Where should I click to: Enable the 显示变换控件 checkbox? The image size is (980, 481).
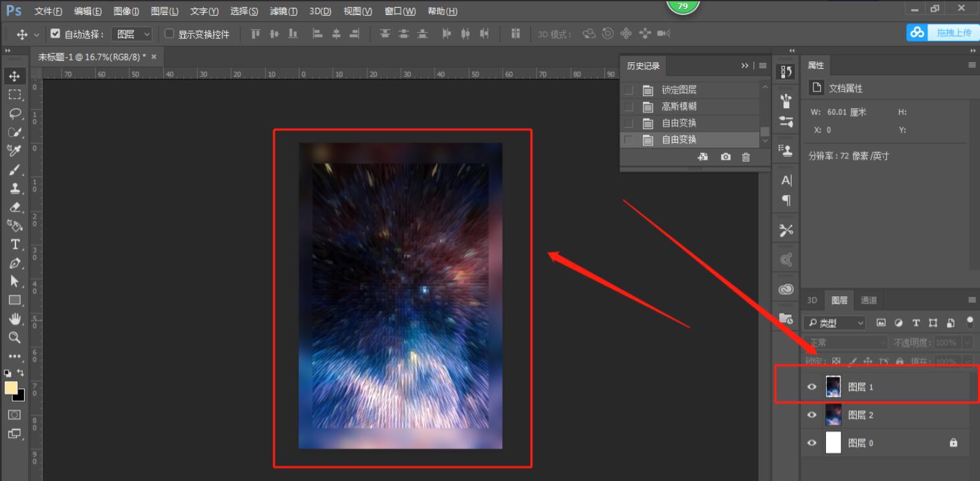[170, 34]
